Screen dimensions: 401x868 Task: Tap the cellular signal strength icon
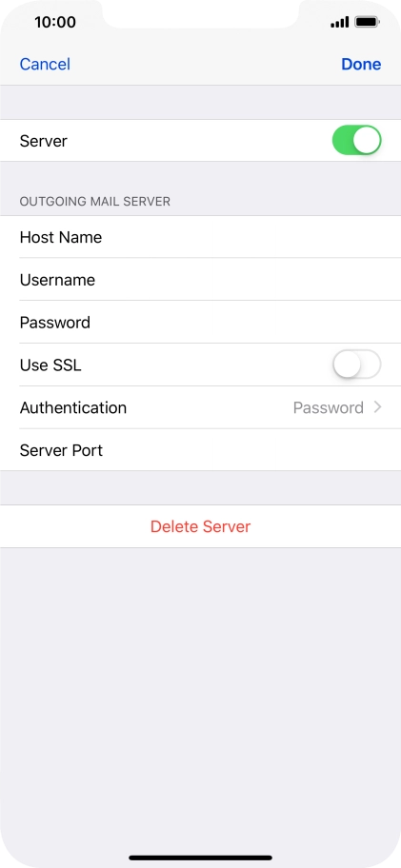(339, 22)
